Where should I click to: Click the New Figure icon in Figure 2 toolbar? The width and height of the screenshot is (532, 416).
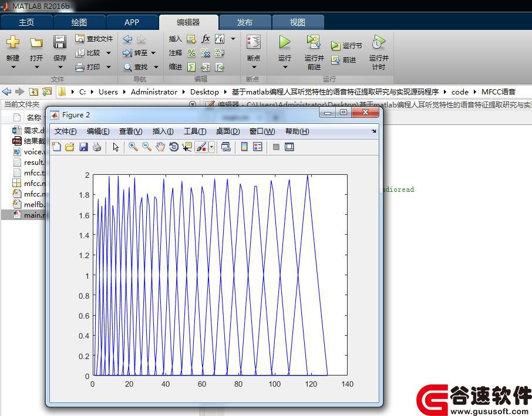coord(56,147)
